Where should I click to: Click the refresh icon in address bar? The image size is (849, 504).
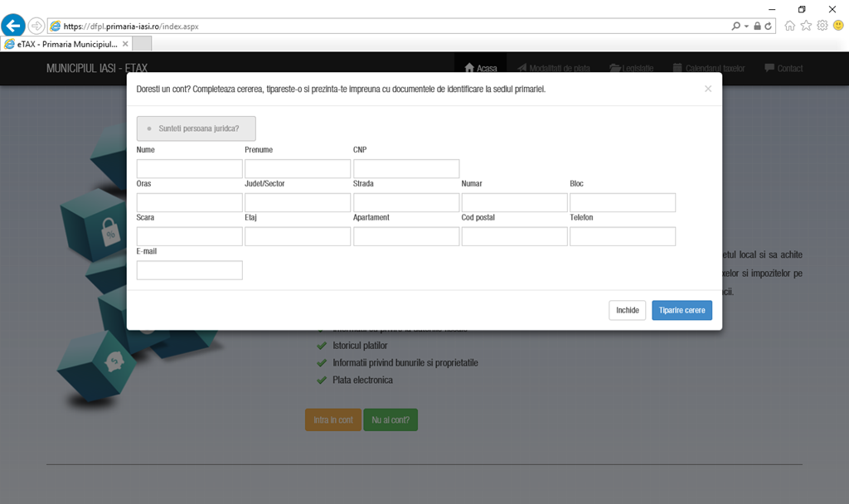(769, 26)
